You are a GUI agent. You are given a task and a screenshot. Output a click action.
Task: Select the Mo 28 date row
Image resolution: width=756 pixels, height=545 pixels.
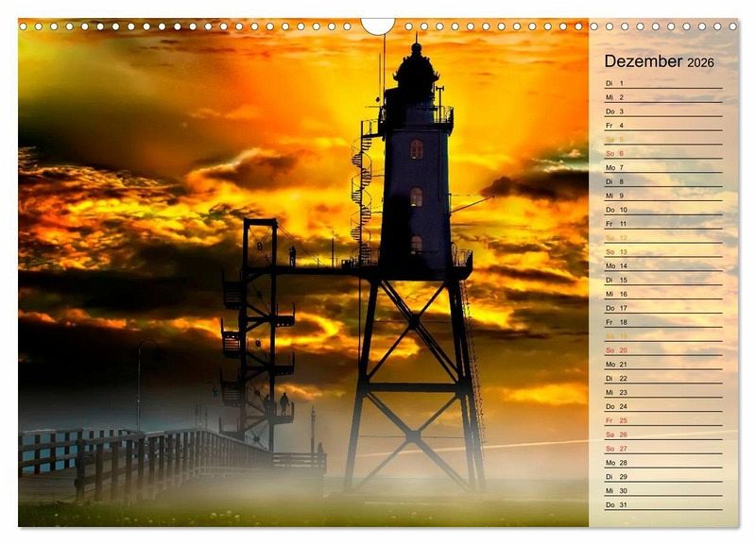tap(662, 463)
